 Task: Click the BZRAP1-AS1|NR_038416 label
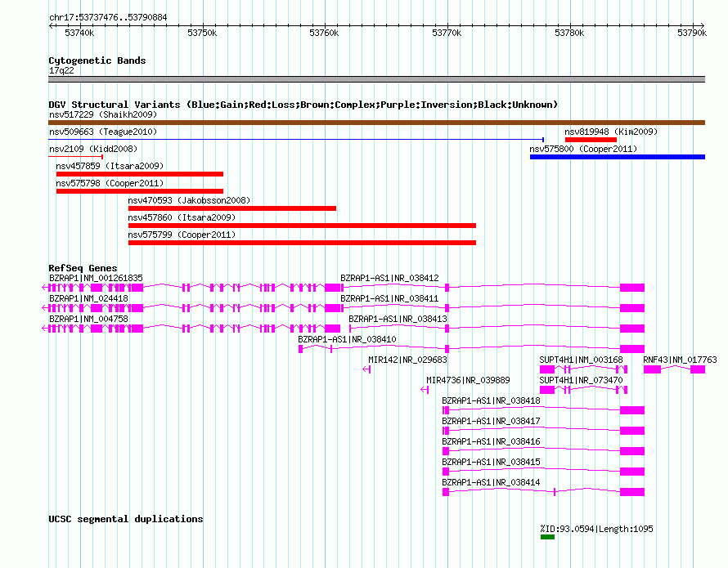[491, 441]
